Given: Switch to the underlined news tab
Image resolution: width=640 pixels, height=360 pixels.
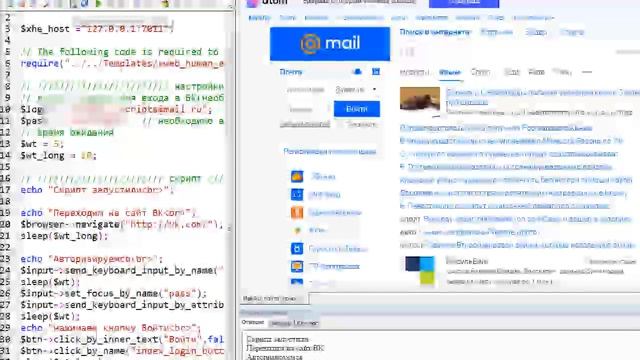Looking at the screenshot, I should coord(450,72).
